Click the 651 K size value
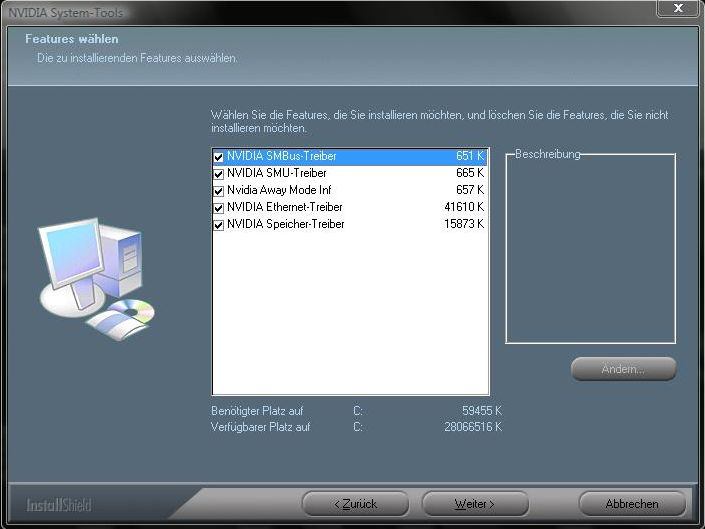Image resolution: width=705 pixels, height=529 pixels. point(470,156)
